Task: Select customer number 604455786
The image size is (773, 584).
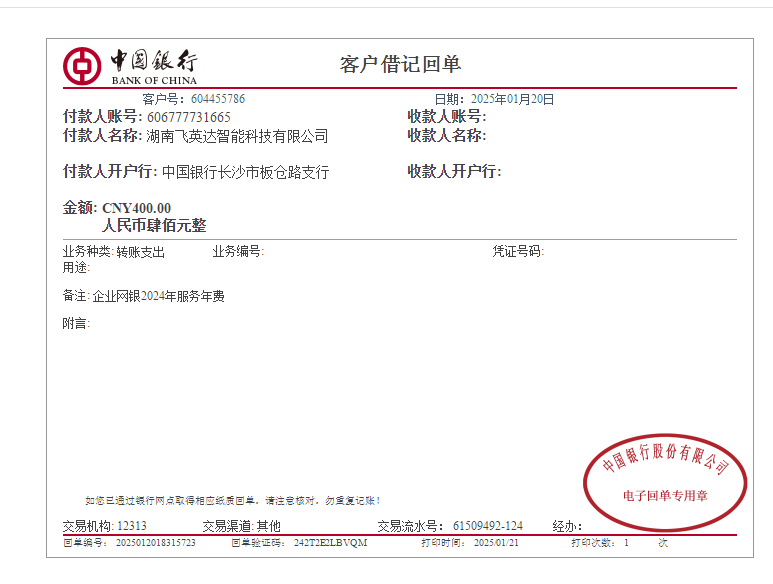Action: (218, 99)
